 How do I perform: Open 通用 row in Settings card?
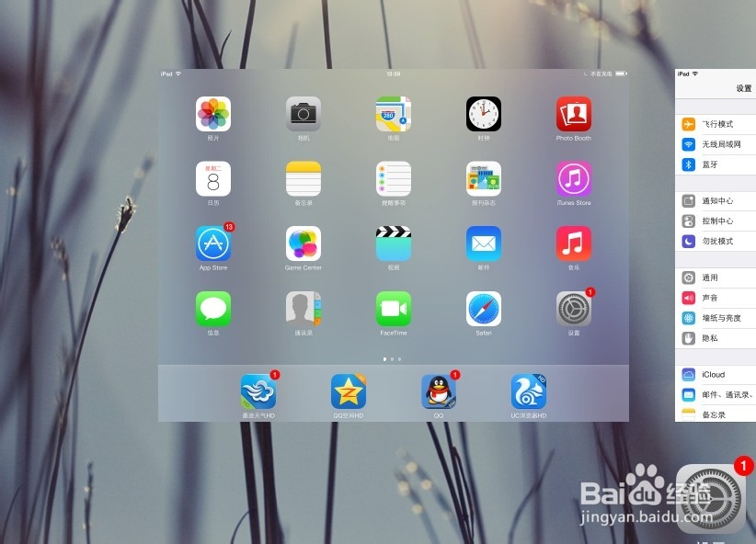tap(716, 278)
